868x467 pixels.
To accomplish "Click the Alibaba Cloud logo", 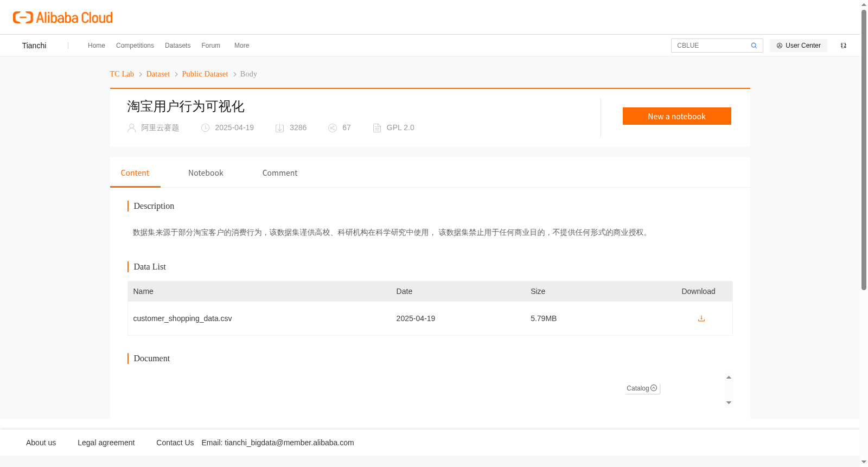I will coord(63,17).
